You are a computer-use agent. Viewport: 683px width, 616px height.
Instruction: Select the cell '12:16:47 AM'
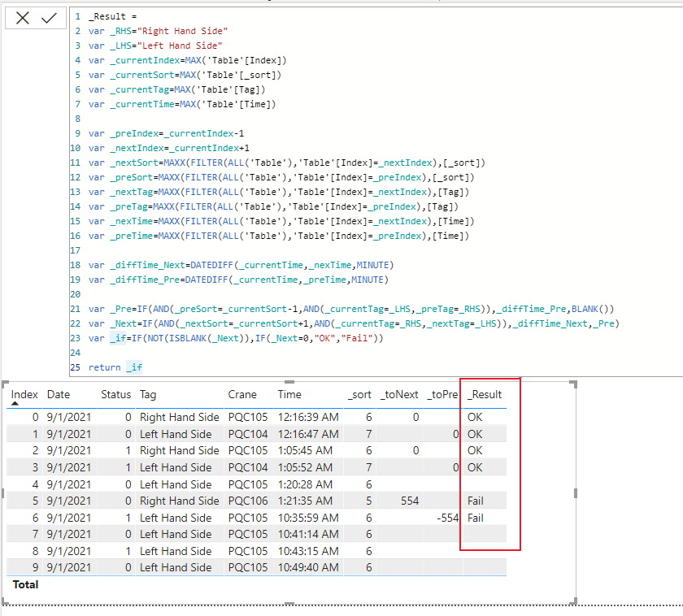(308, 434)
